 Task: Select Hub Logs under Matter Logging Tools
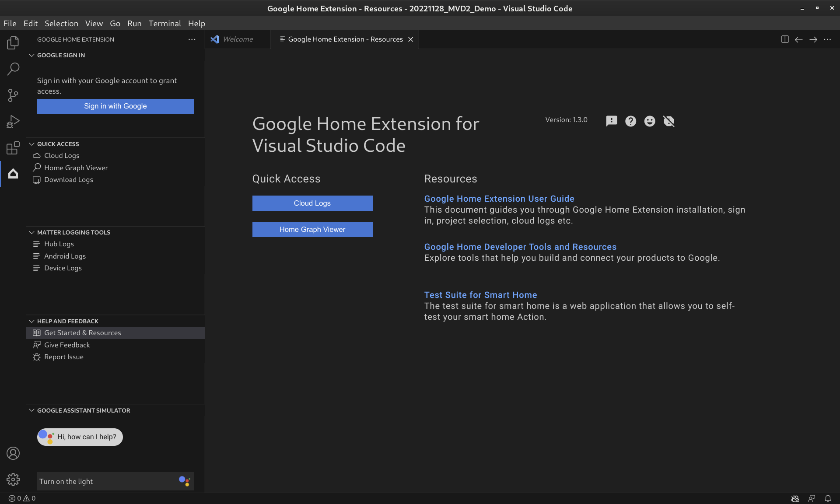59,244
